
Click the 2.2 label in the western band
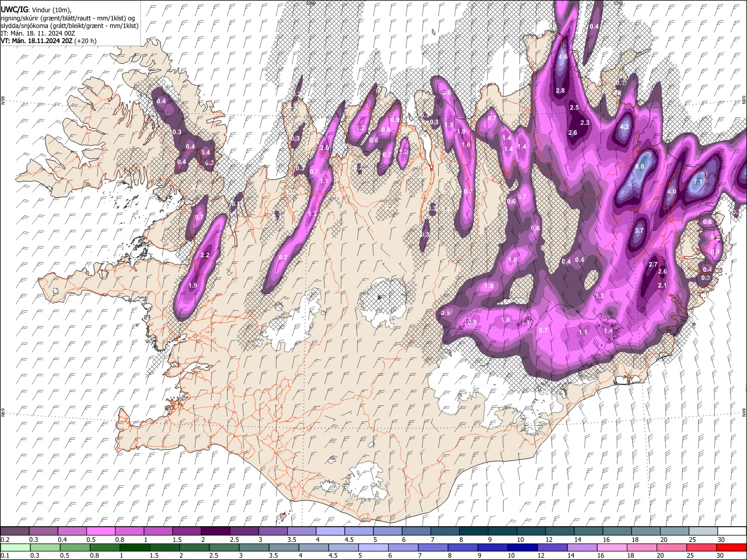[205, 256]
